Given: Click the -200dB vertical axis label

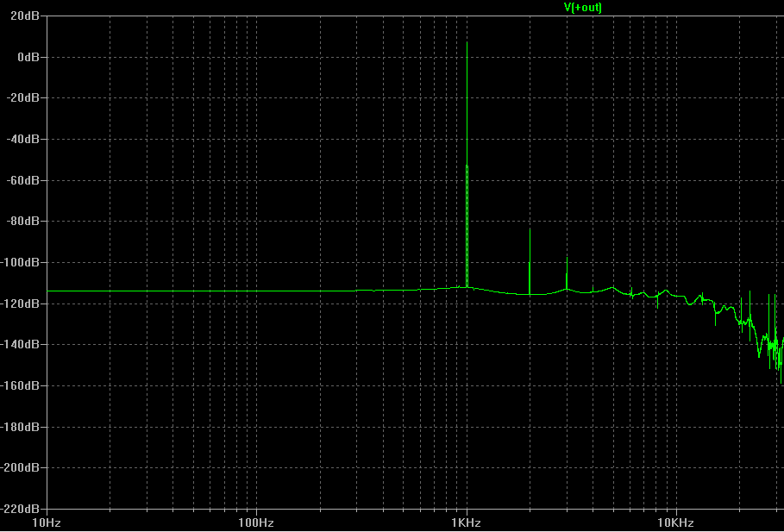Looking at the screenshot, I should (20, 467).
